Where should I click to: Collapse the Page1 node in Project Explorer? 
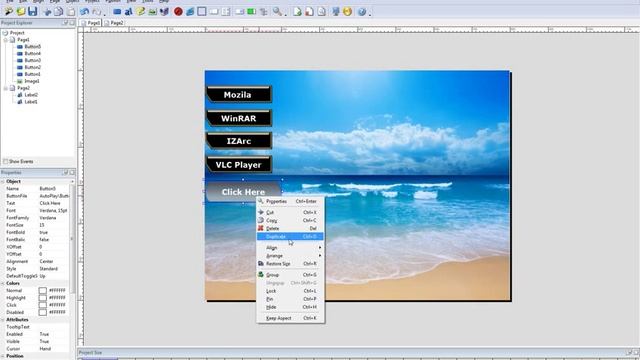(x=6, y=40)
